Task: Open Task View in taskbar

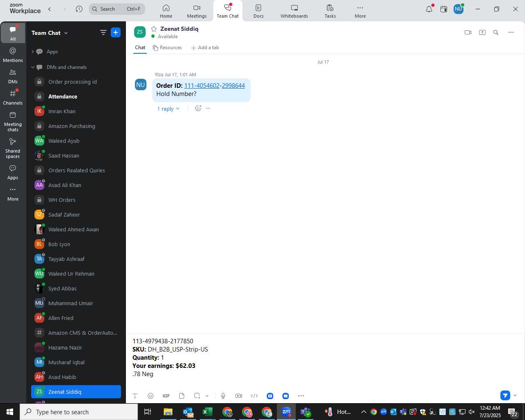Action: (148, 412)
